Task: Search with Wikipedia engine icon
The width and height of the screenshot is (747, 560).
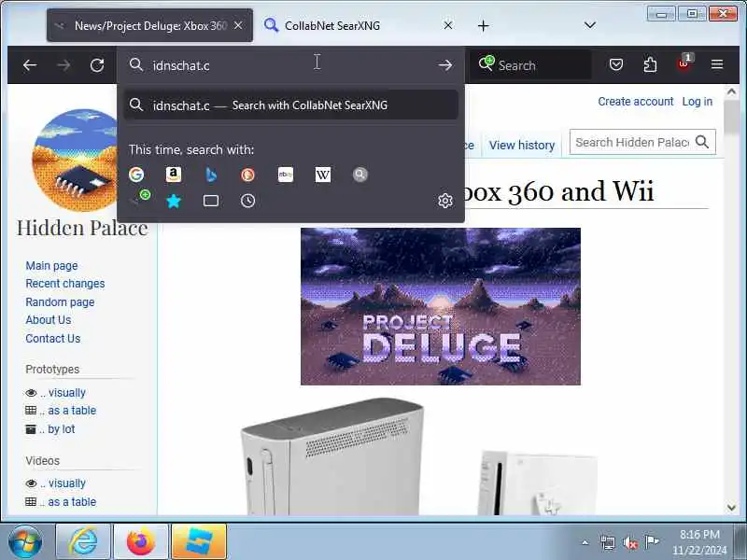Action: (x=322, y=175)
